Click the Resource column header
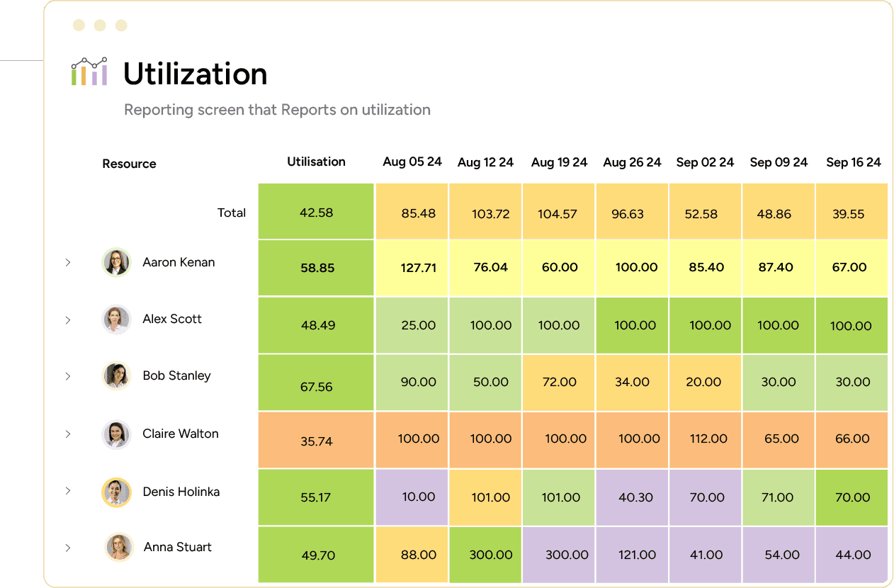The image size is (894, 588). [x=129, y=164]
